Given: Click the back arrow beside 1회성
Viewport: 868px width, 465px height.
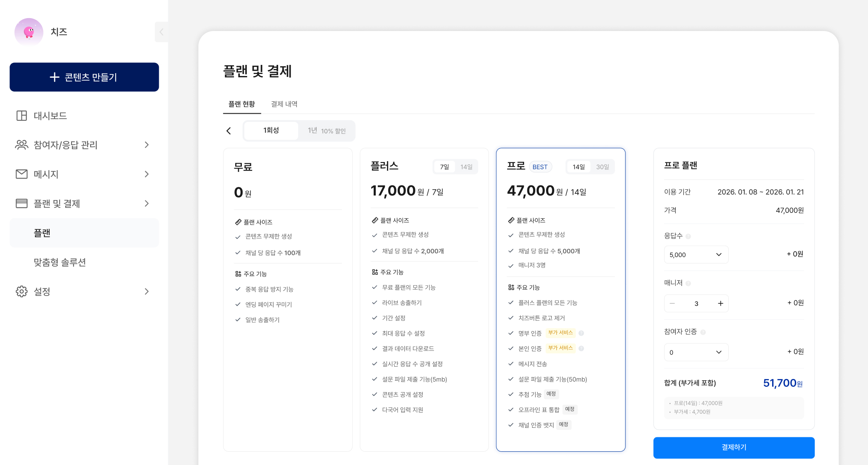Looking at the screenshot, I should pyautogui.click(x=229, y=131).
